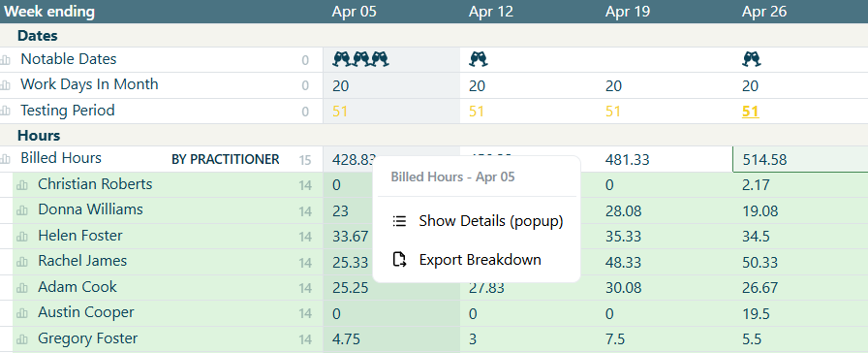Open the chart icon for Helen Foster
Image resolution: width=868 pixels, height=353 pixels.
pyautogui.click(x=22, y=238)
